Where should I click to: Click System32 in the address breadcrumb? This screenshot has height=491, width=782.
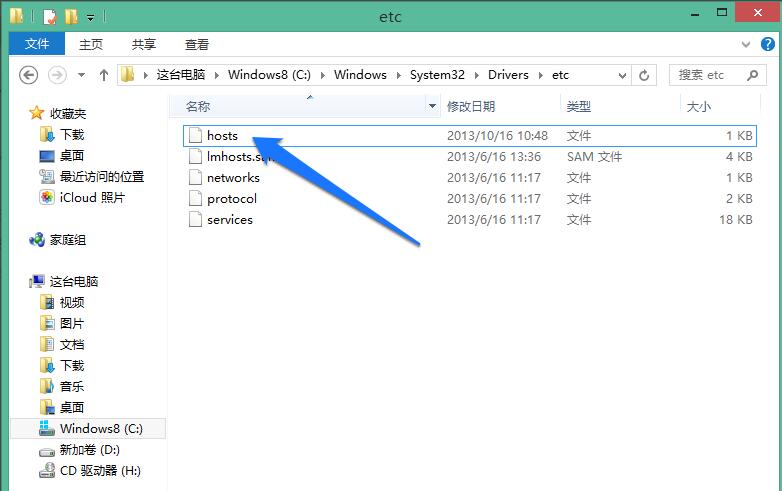click(436, 75)
